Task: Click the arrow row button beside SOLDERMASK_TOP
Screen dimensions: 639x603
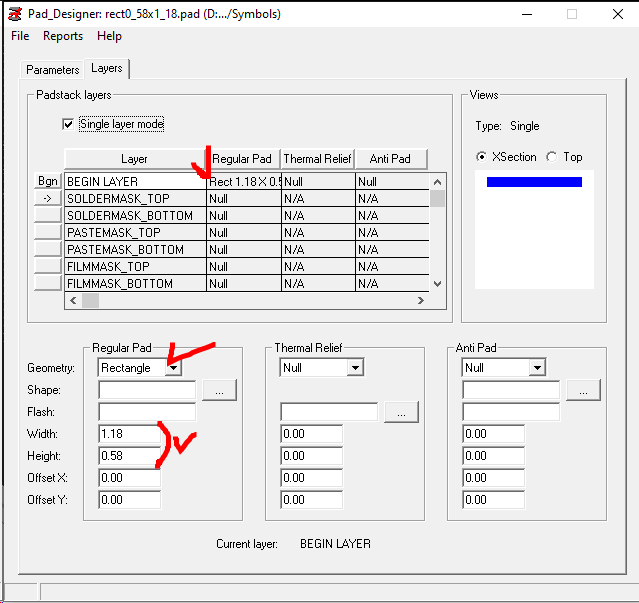Action: [x=48, y=198]
